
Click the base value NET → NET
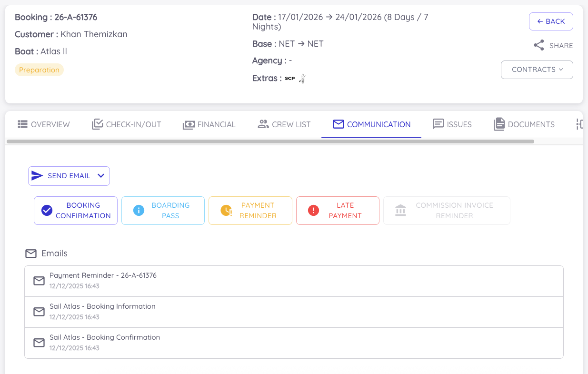(301, 44)
